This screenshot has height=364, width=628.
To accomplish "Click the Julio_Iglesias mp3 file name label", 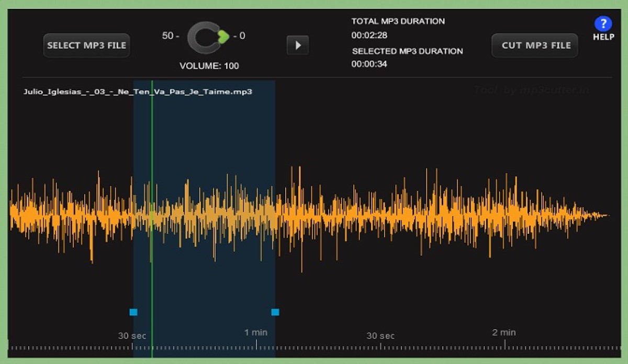I will click(x=138, y=92).
